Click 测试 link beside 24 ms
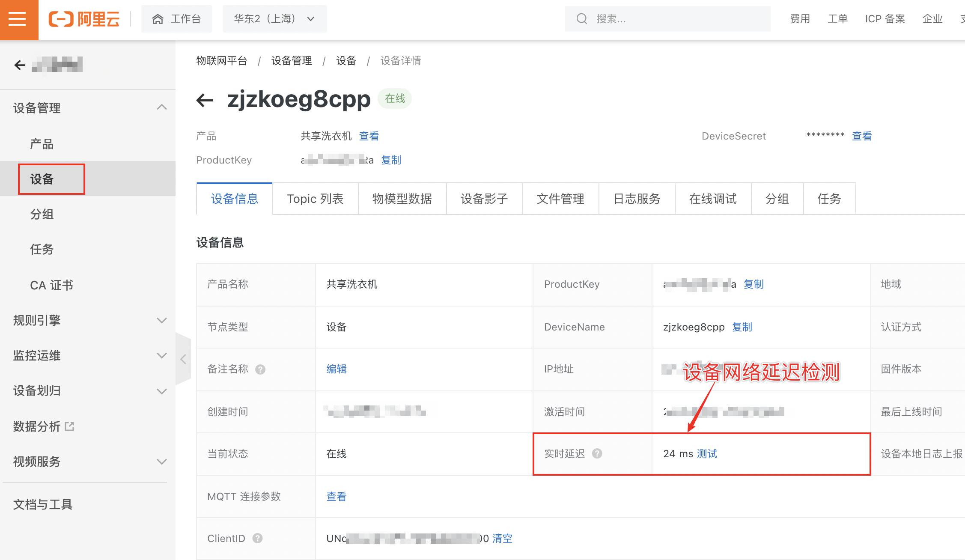Screen dimensions: 965x560 pos(707,454)
